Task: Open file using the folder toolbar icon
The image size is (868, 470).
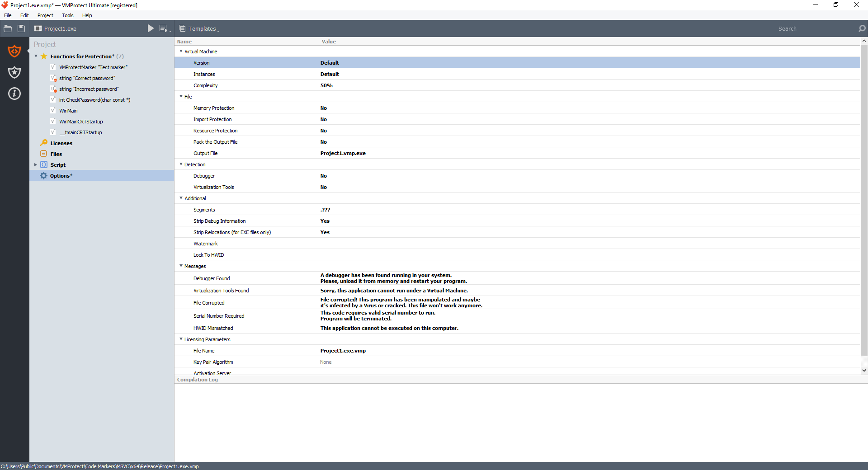Action: [x=8, y=28]
